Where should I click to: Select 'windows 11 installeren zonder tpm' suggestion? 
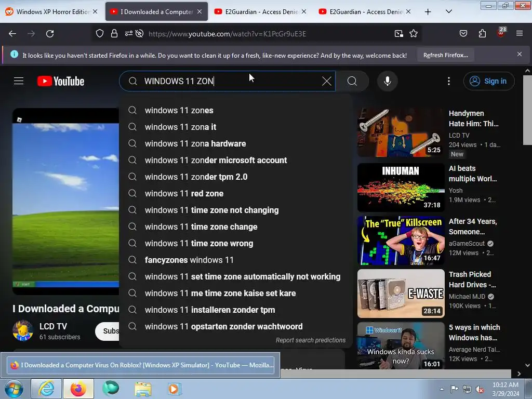point(236,310)
